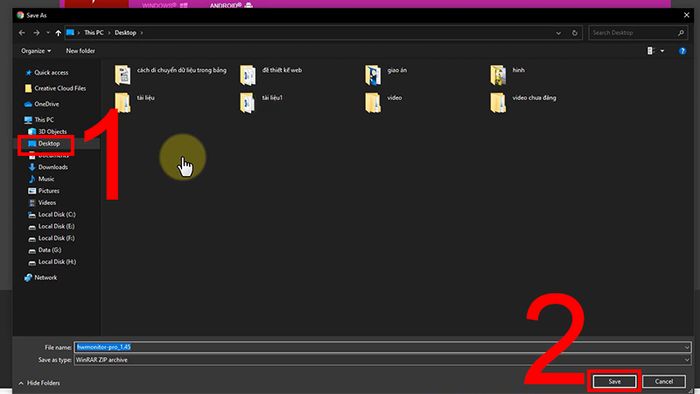
Task: Open the Organize menu
Action: click(x=36, y=51)
